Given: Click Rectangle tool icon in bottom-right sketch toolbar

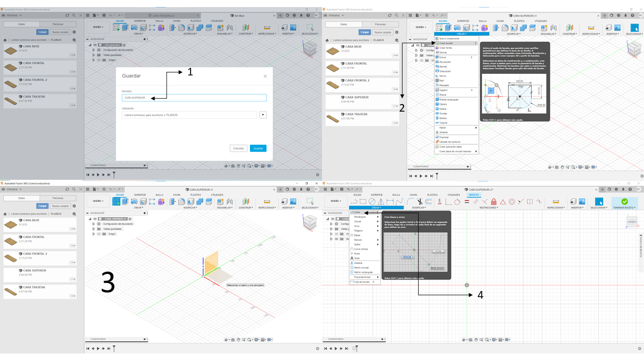Looking at the screenshot, I should click(x=363, y=202).
